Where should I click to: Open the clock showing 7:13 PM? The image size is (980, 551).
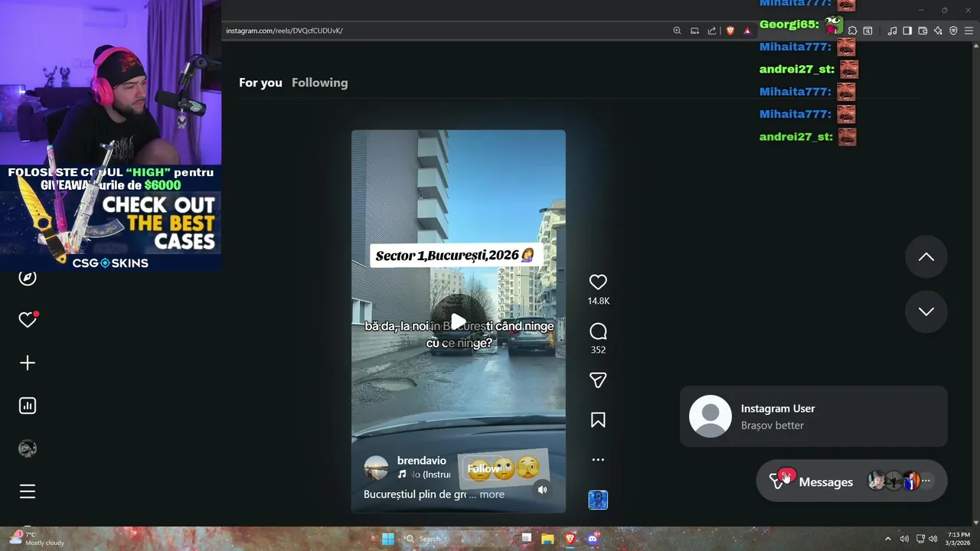959,539
